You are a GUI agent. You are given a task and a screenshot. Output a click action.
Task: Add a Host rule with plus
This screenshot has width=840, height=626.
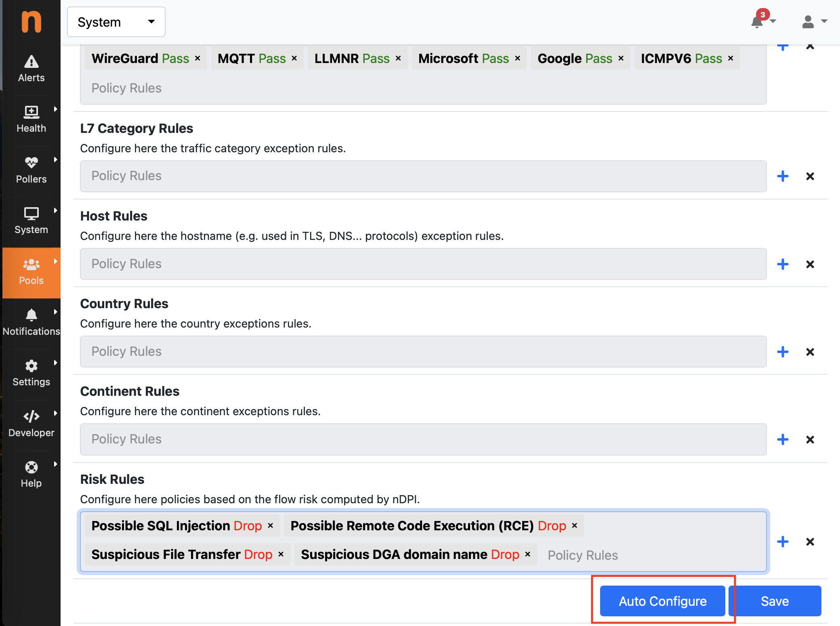click(x=783, y=264)
